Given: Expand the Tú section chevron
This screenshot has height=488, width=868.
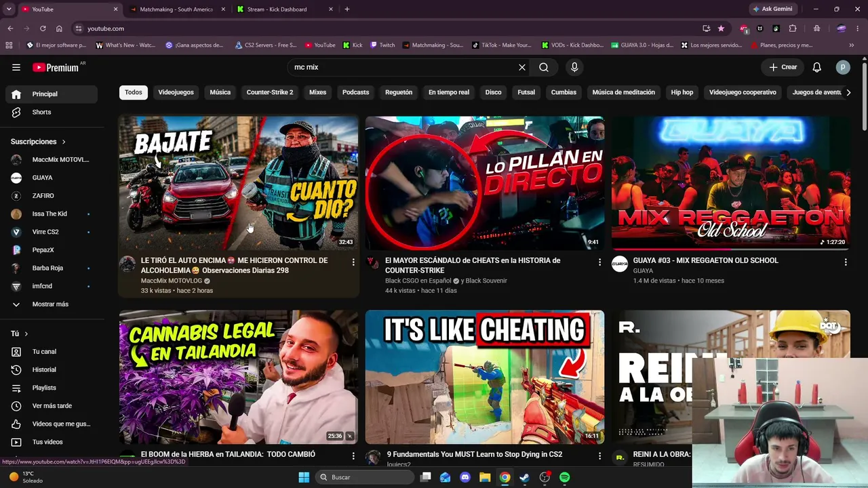Looking at the screenshot, I should click(x=26, y=333).
